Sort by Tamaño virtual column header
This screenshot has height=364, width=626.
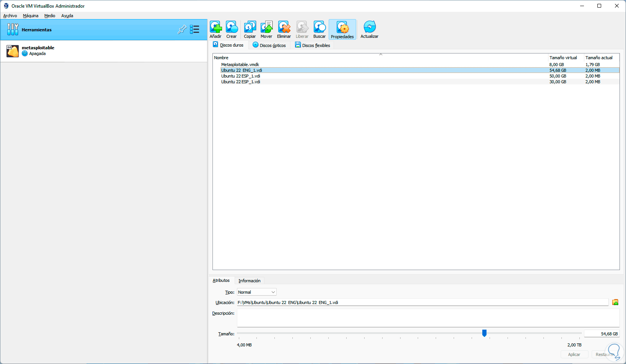[x=563, y=58]
